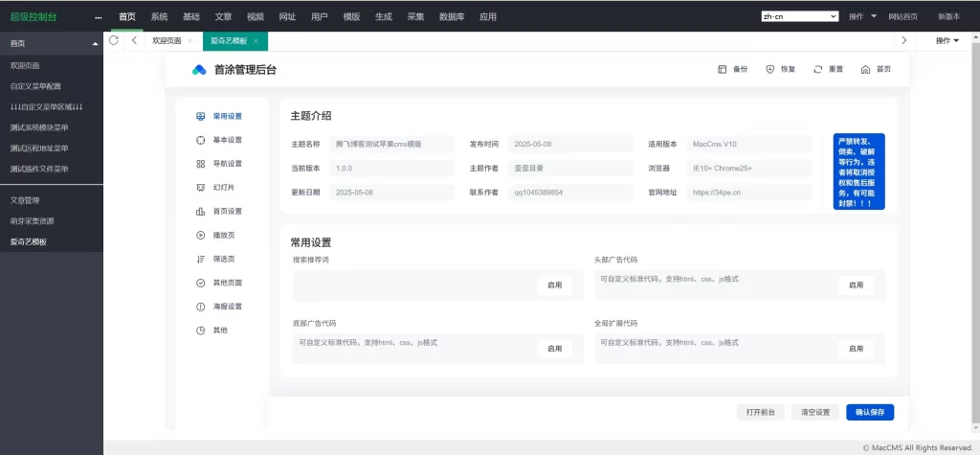Viewport: 980px width, 455px height.
Task: Click the blue logo beside 首涂管理后台
Action: (199, 70)
